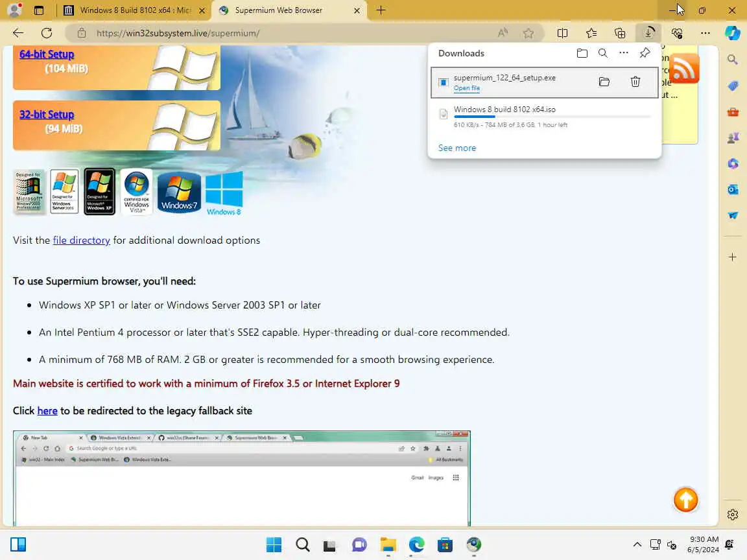Open downloads folder from Downloads panel

pos(582,53)
